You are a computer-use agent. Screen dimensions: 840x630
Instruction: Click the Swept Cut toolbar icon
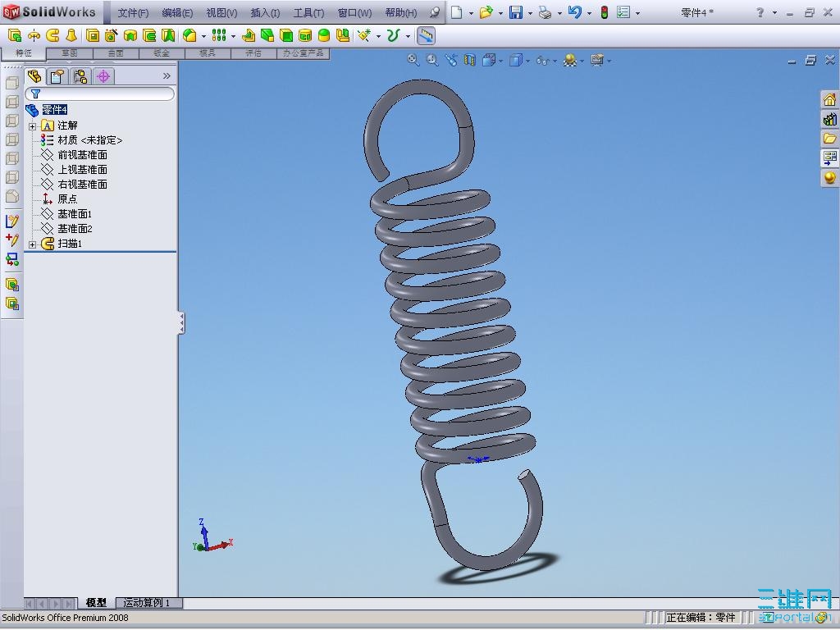149,36
